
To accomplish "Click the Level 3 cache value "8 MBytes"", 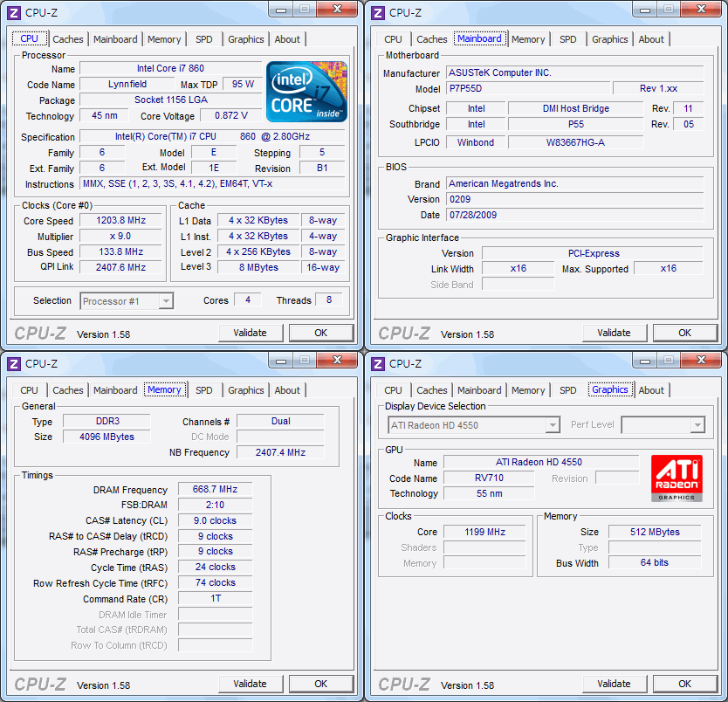I will point(258,267).
